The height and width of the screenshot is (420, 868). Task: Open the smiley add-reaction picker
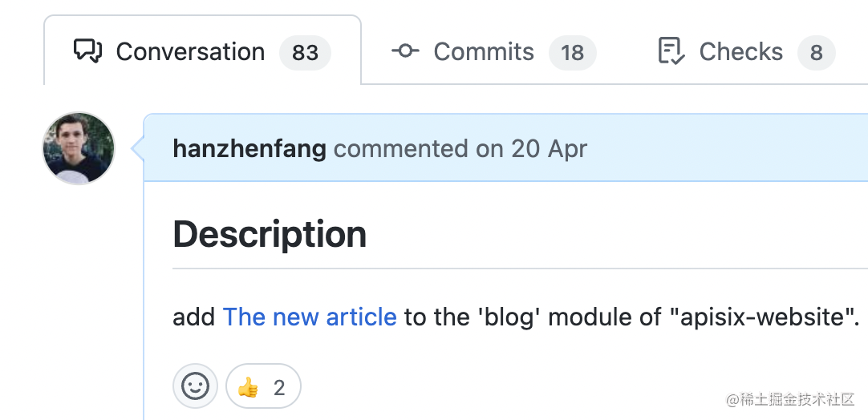(196, 386)
